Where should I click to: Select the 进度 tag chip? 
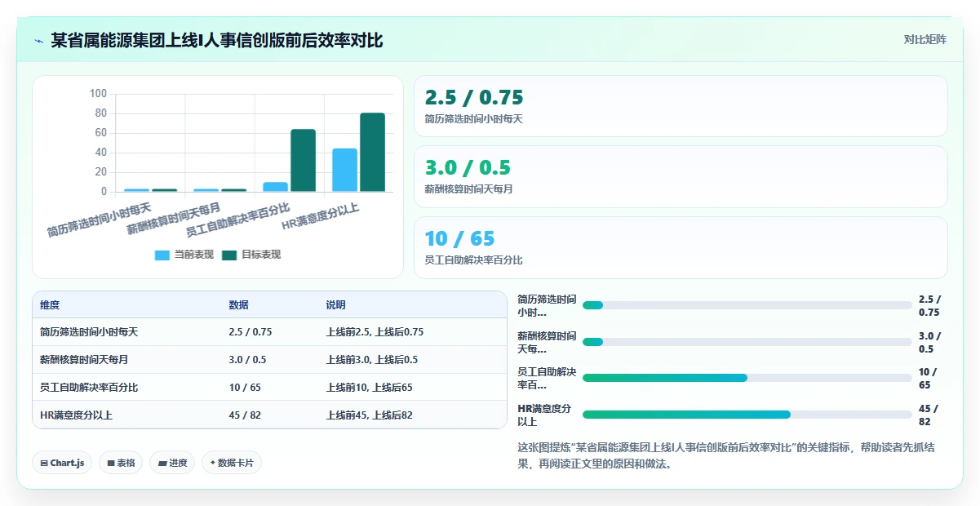click(172, 463)
